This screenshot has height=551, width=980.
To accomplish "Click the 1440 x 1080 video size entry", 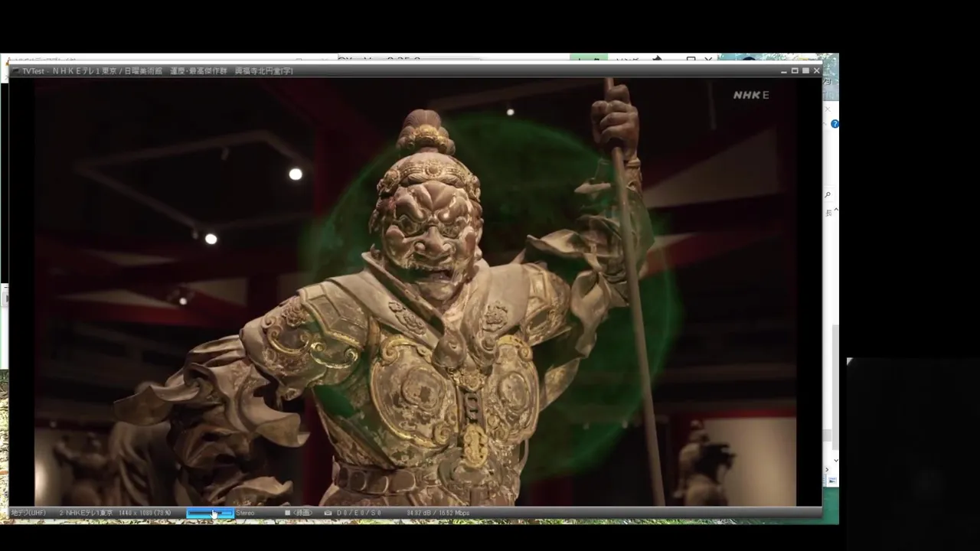I will (143, 513).
